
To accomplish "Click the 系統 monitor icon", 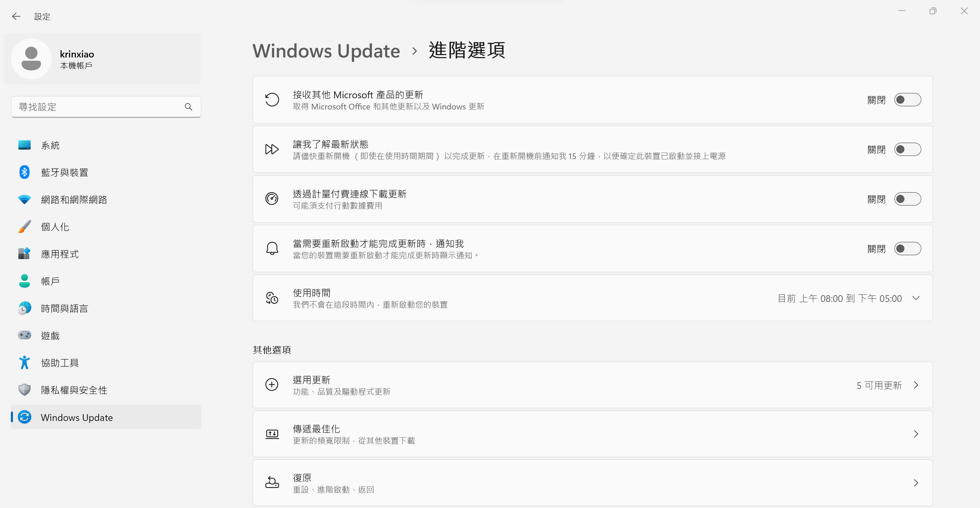I will [24, 145].
